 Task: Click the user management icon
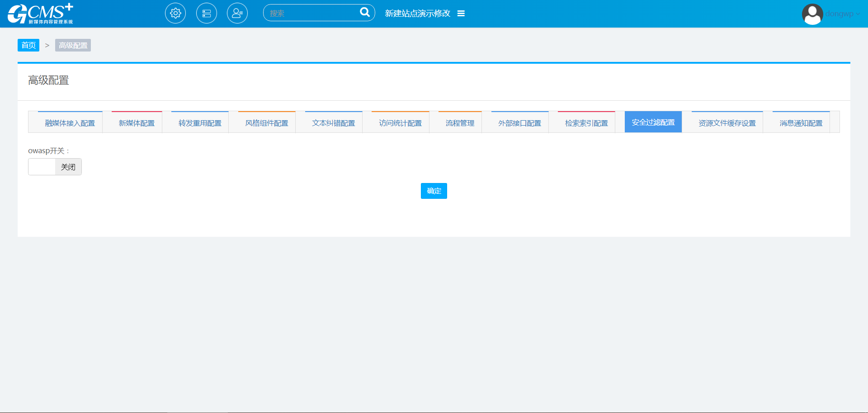(237, 14)
